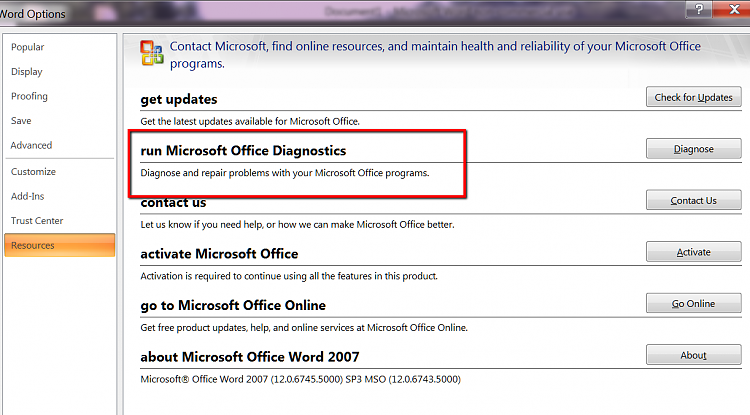This screenshot has width=750, height=415.
Task: Click 'Diagnose and repair problems' description
Action: pos(285,173)
